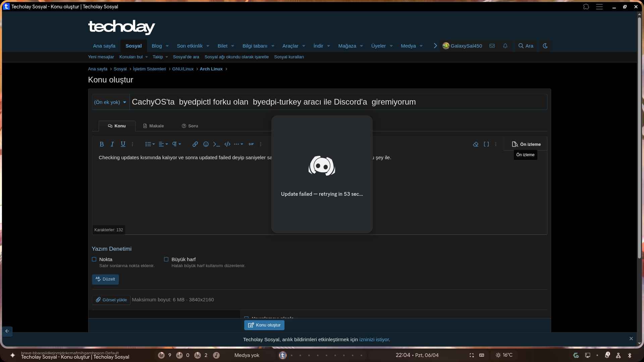Insert a code block with brackets icon
This screenshot has width=644, height=362.
(227, 144)
